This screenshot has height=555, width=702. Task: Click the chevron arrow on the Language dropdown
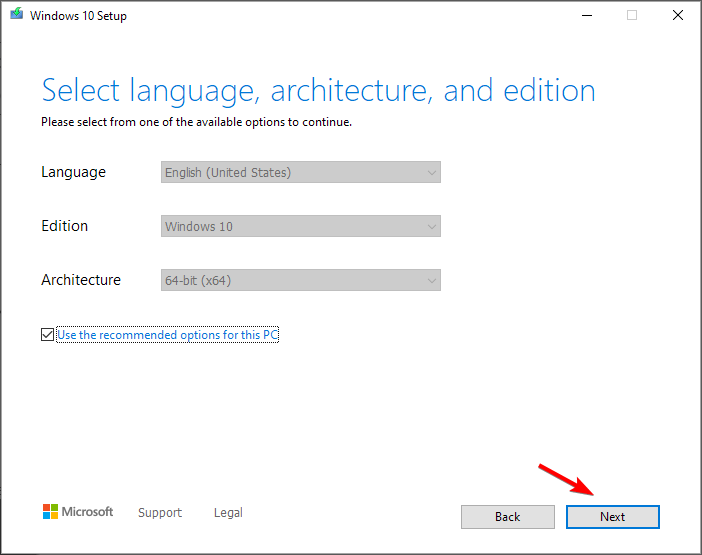click(432, 173)
